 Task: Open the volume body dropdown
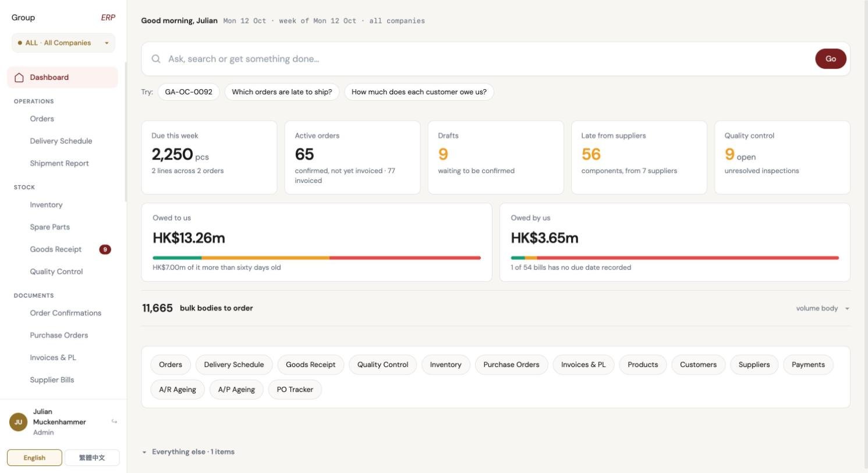pos(823,308)
